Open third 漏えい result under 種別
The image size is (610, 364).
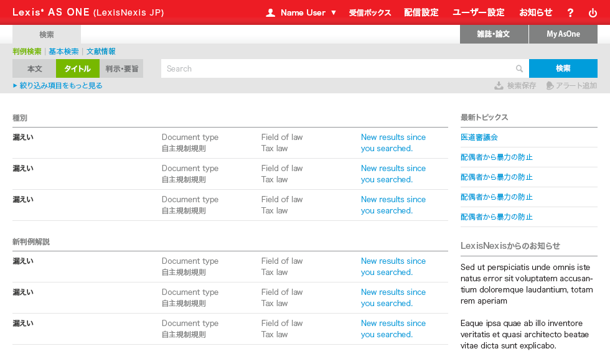(x=23, y=200)
